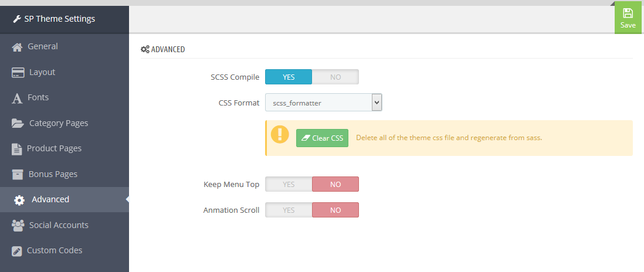
Task: Turn on Anmation Scroll with YES
Action: [289, 210]
